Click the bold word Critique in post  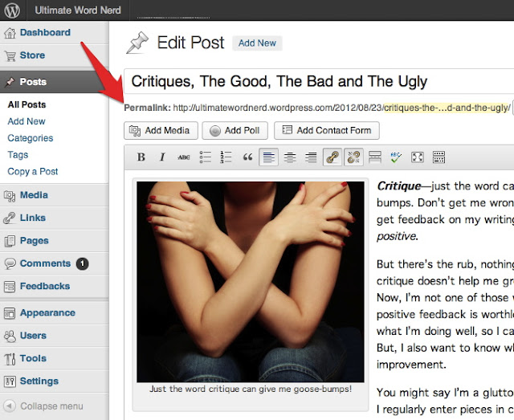399,186
